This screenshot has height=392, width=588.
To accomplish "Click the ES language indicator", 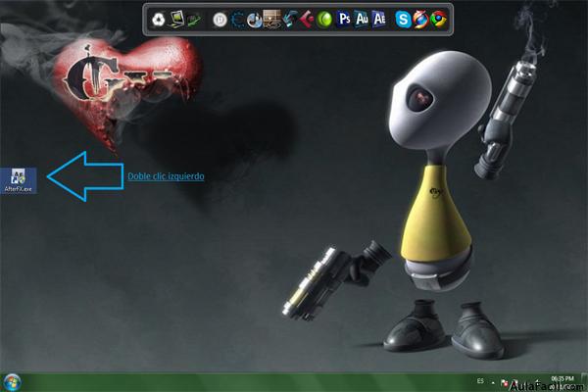I will [480, 381].
